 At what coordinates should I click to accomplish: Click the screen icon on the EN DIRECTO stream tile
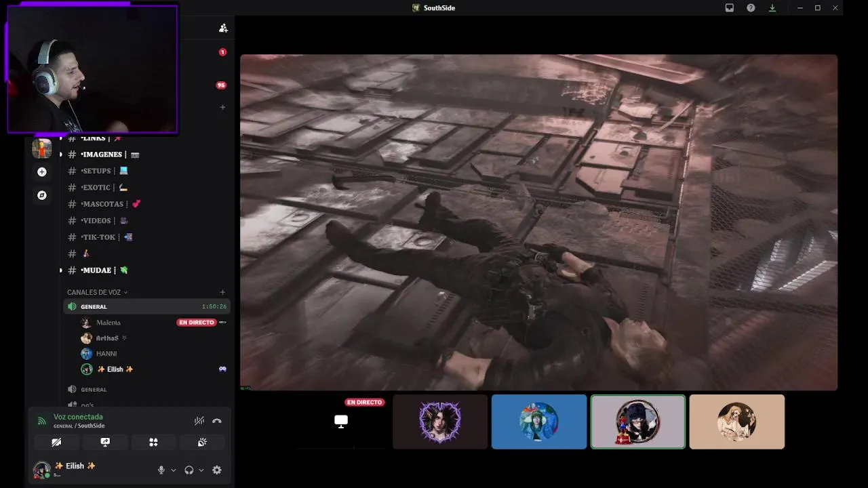(x=341, y=421)
